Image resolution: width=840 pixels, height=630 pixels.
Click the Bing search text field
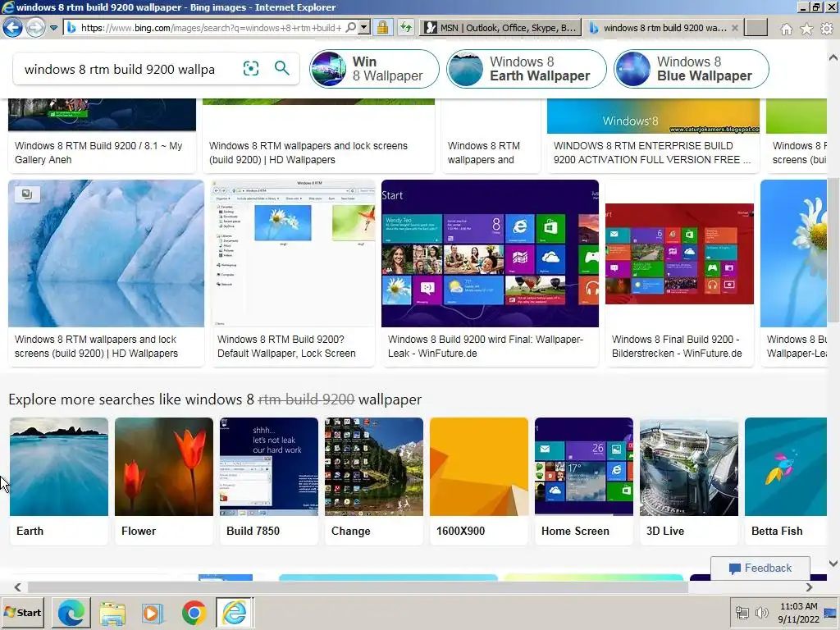(125, 69)
